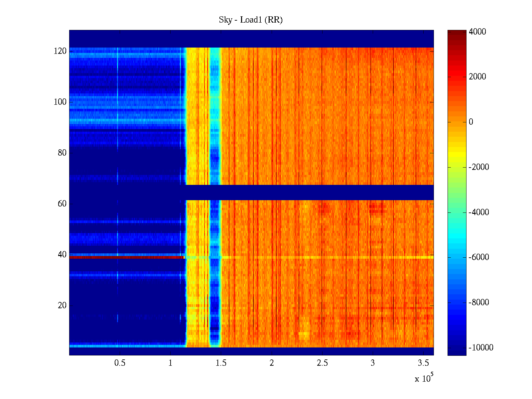Select the x-axis tick label 1.5
Viewport: 532px width, 399px height.
click(x=221, y=363)
